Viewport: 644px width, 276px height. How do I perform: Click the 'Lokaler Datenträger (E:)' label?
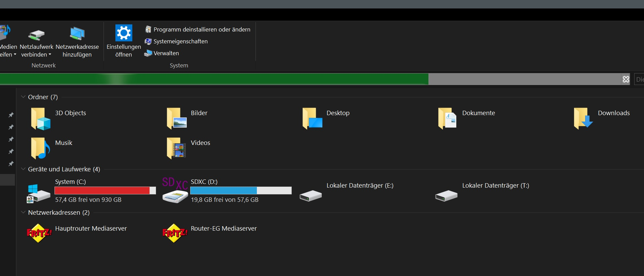click(360, 186)
